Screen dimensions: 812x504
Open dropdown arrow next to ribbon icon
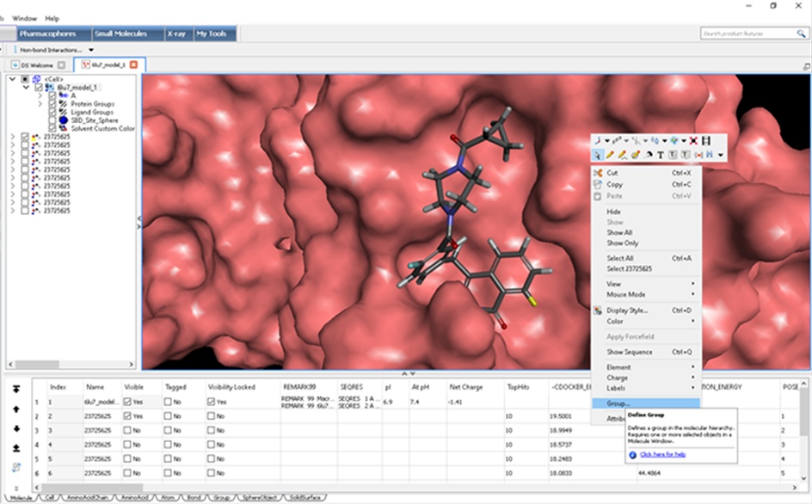click(x=607, y=141)
